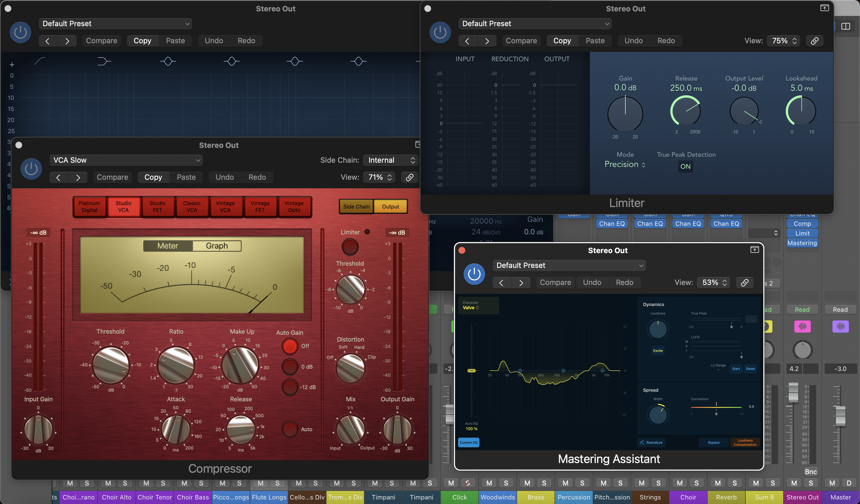Switch compressor display to Graph

217,246
